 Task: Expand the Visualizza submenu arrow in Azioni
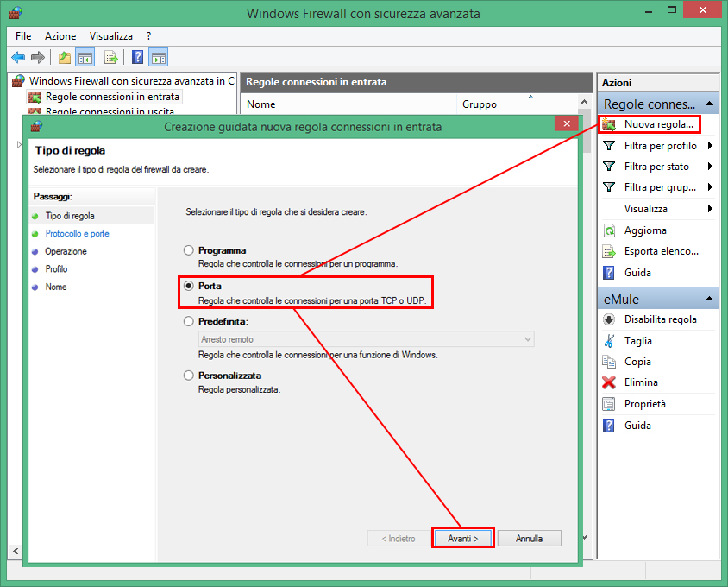pos(710,209)
